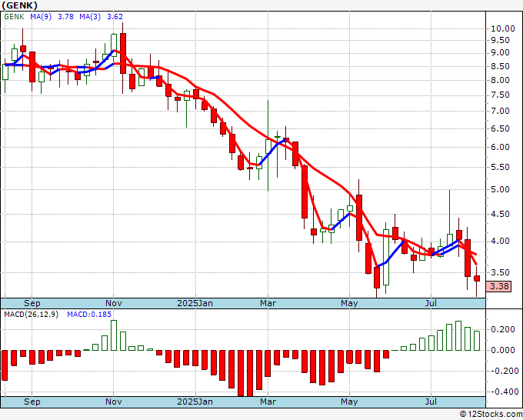Click the 8.50 price axis label
Viewport: 523px width, 420px height.
[x=500, y=66]
